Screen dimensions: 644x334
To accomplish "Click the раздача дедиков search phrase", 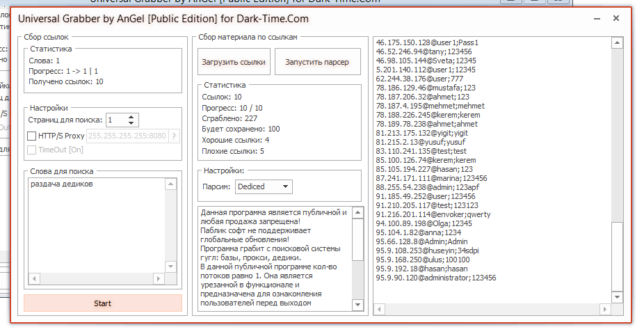I will [62, 184].
